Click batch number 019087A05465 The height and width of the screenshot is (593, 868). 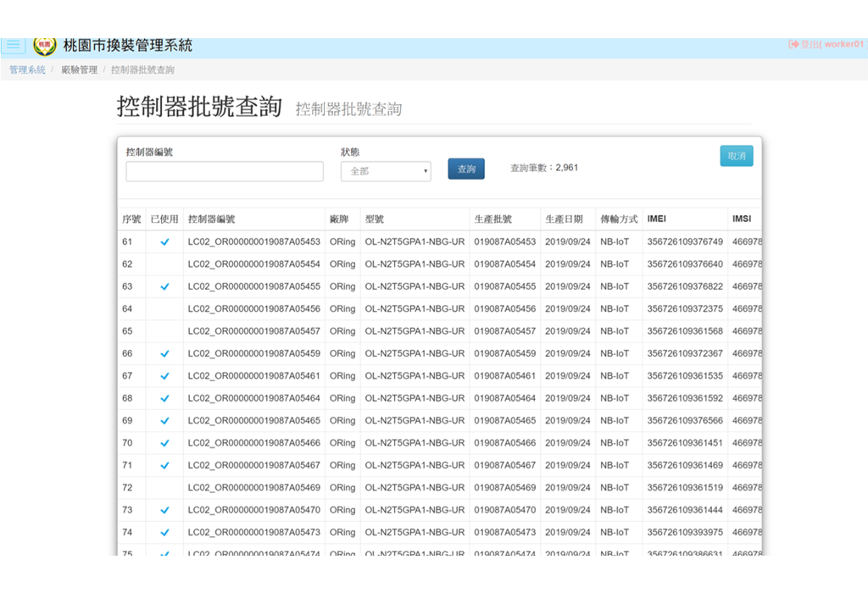pos(505,420)
